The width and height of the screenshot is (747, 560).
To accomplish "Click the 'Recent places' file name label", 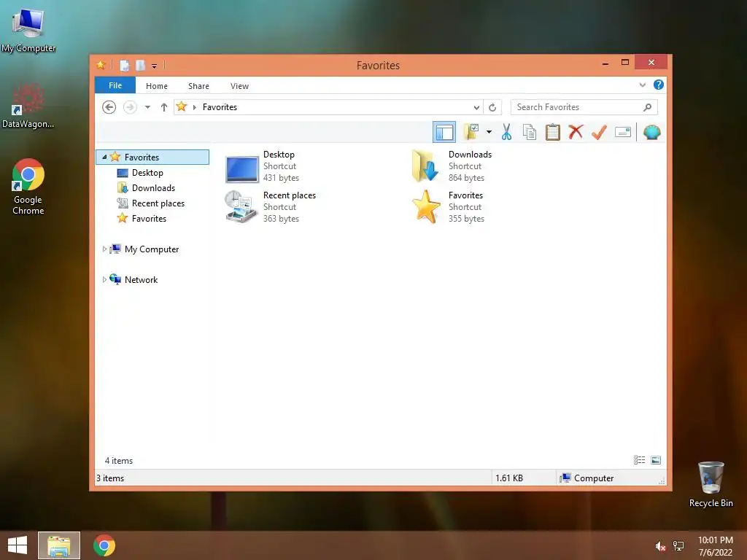I will coord(289,195).
